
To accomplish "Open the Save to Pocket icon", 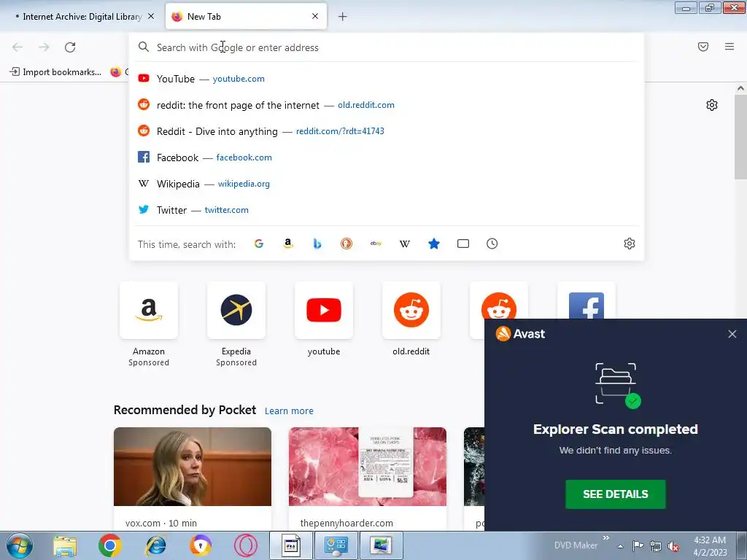I will [x=703, y=47].
